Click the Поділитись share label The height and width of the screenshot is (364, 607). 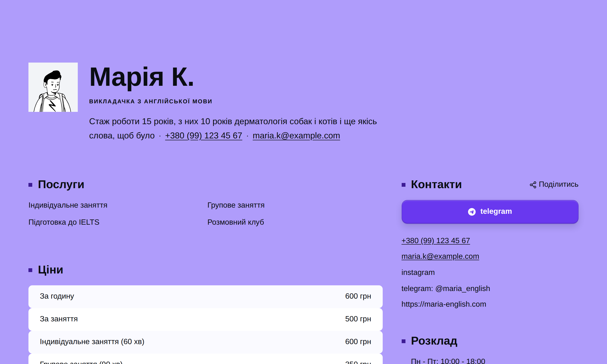(x=558, y=184)
